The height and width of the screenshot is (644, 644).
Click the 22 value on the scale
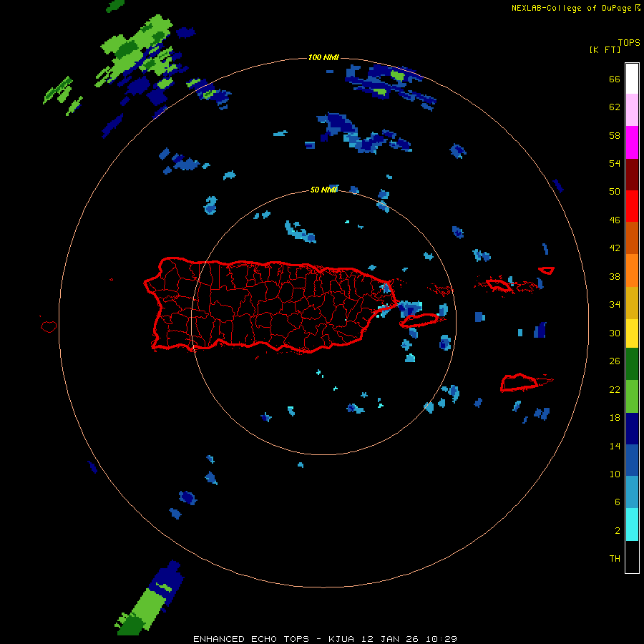click(615, 389)
